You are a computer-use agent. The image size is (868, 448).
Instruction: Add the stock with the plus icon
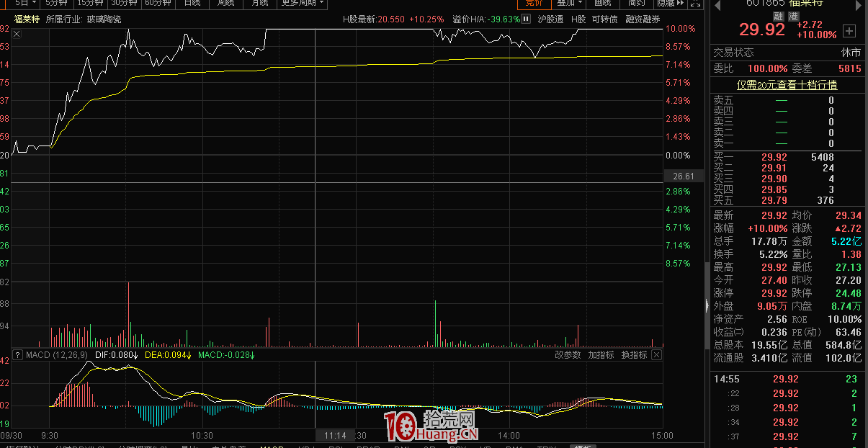tap(849, 31)
